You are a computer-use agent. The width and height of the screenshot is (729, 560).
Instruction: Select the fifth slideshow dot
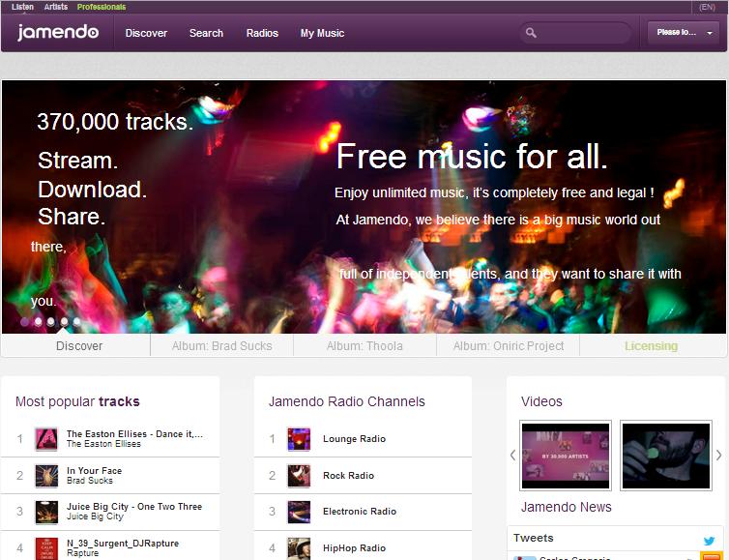(x=76, y=321)
